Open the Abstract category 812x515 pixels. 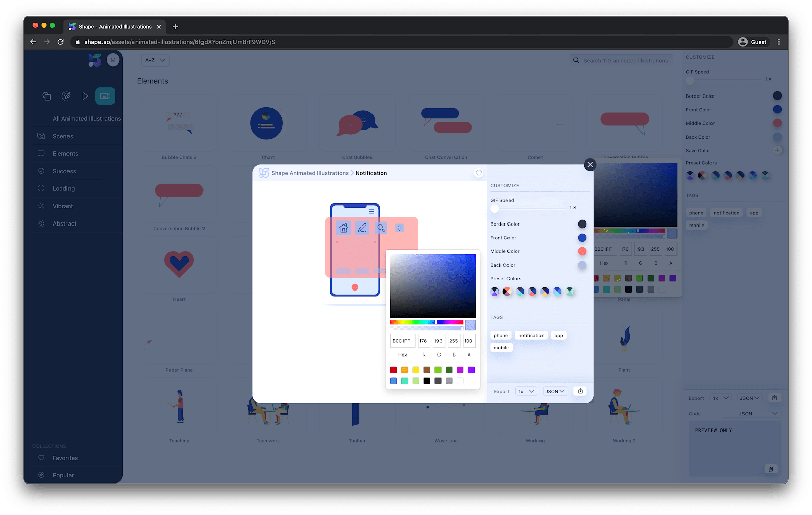pos(64,223)
